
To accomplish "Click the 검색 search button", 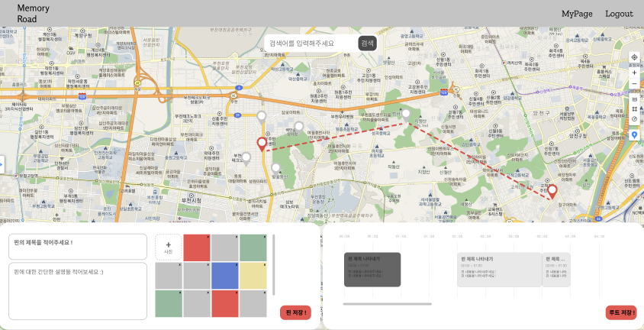I will click(x=367, y=43).
